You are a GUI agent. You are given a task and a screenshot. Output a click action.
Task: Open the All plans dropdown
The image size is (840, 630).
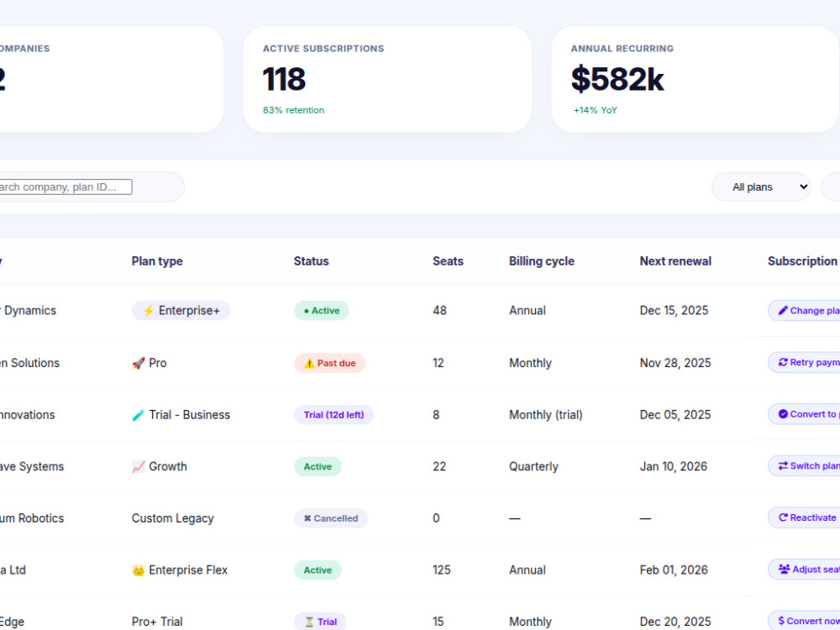[761, 187]
